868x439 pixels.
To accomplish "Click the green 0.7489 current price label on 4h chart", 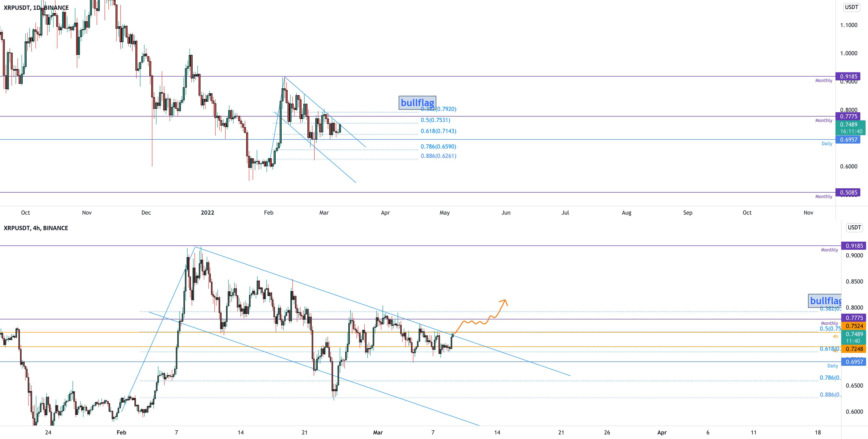I will [853, 337].
